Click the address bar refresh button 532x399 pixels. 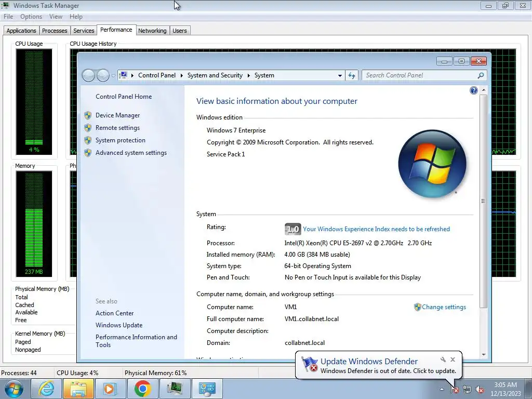click(352, 75)
